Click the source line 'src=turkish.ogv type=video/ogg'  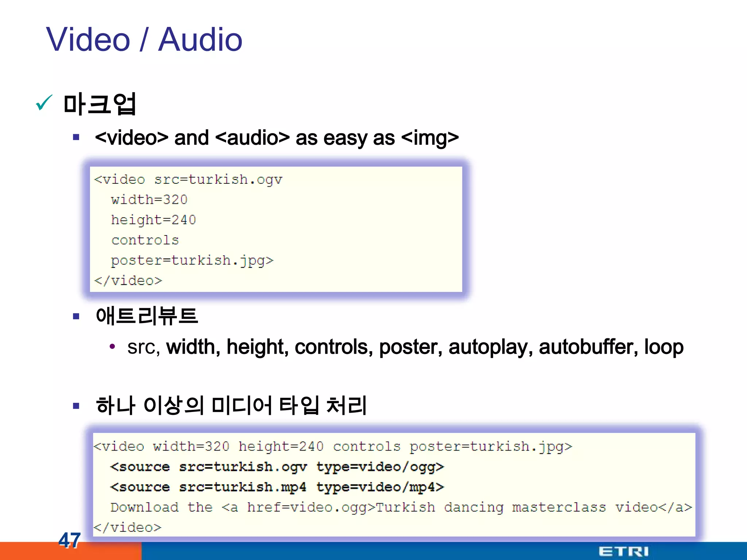pos(277,467)
